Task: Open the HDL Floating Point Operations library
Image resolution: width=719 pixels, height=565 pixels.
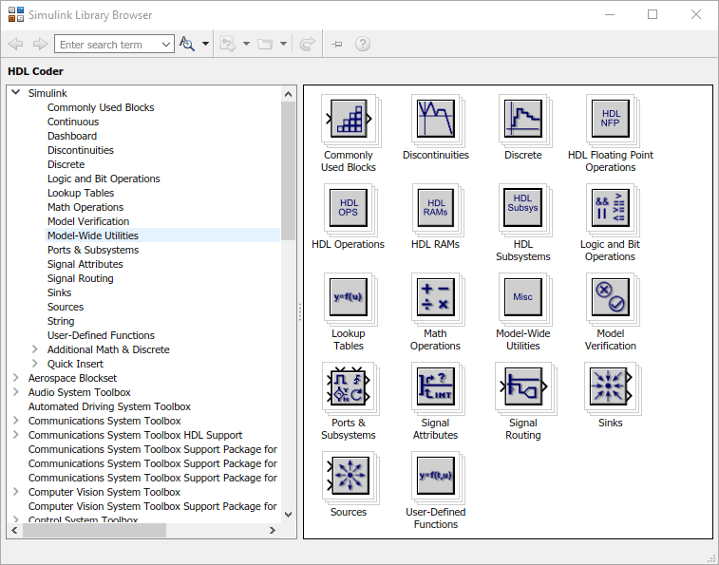Action: pyautogui.click(x=610, y=120)
